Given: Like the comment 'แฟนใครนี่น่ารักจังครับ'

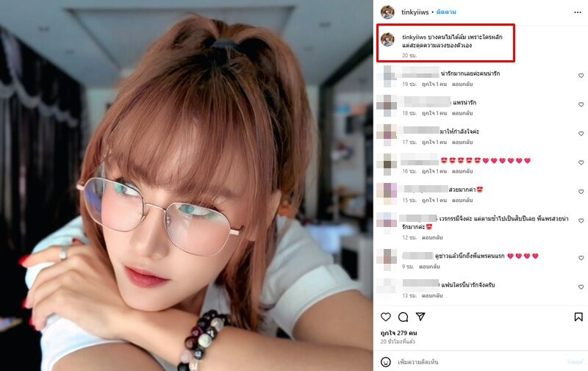Looking at the screenshot, I should tap(581, 287).
